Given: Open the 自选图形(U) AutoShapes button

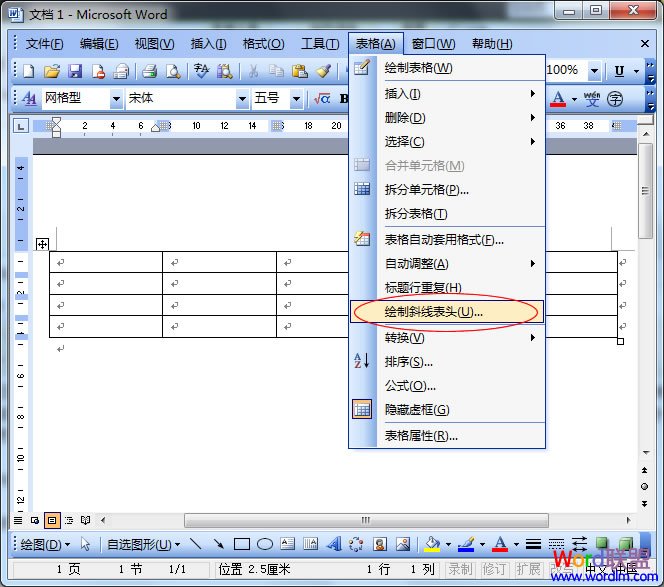Looking at the screenshot, I should tap(143, 544).
